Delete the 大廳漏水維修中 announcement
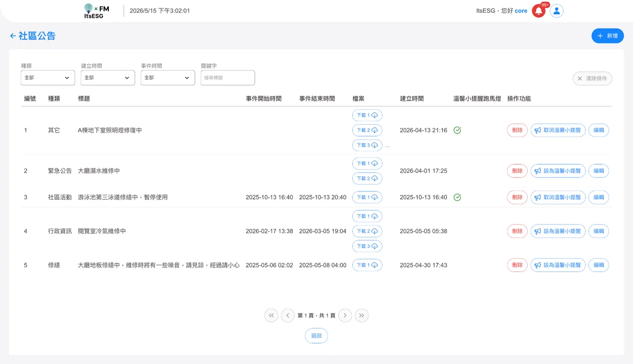 (x=517, y=171)
